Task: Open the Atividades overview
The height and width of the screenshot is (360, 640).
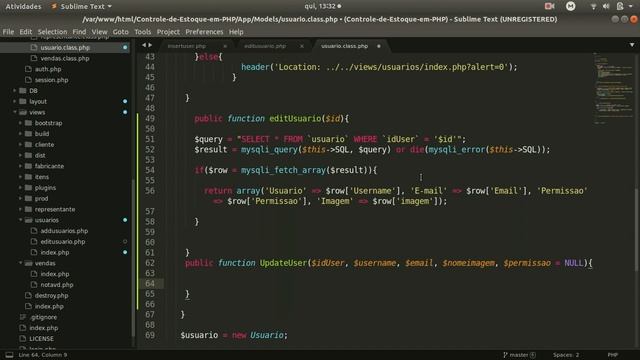Action: pyautogui.click(x=23, y=7)
